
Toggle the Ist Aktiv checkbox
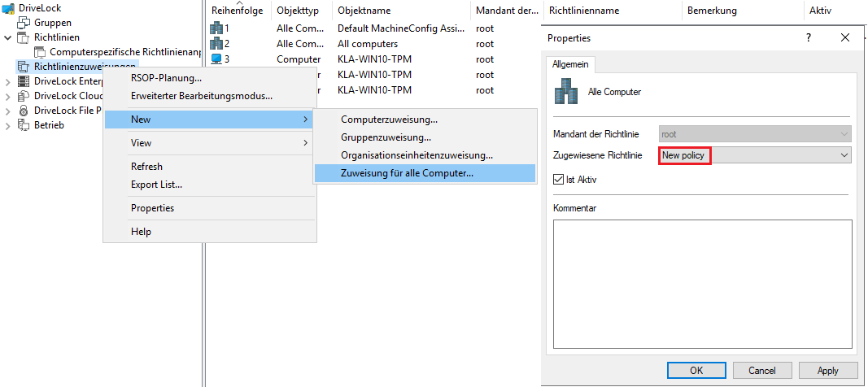click(x=558, y=180)
